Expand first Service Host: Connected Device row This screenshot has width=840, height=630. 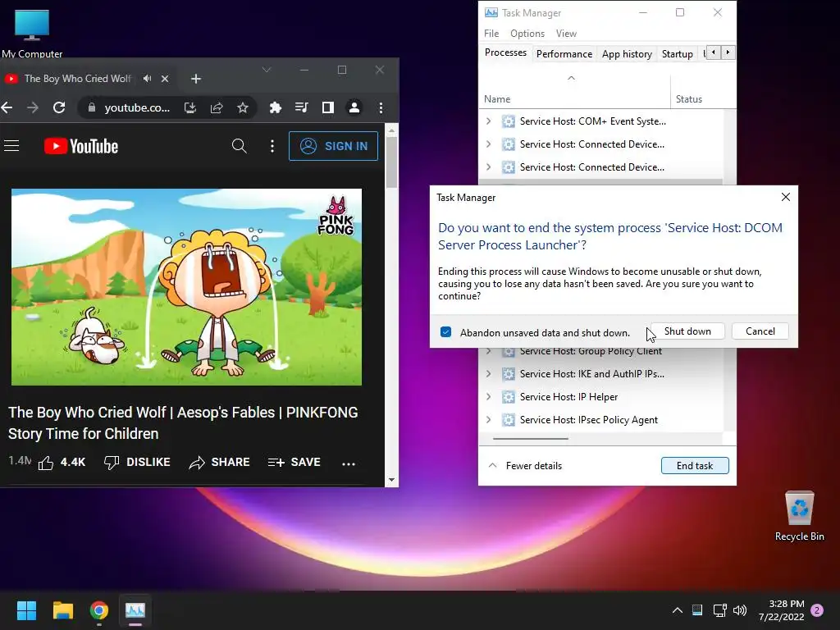click(x=489, y=144)
